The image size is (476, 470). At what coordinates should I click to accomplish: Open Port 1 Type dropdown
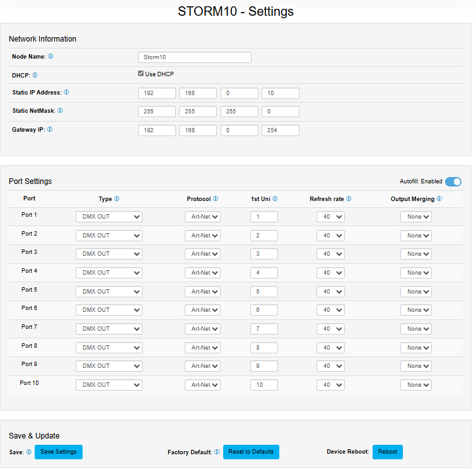[x=109, y=217]
